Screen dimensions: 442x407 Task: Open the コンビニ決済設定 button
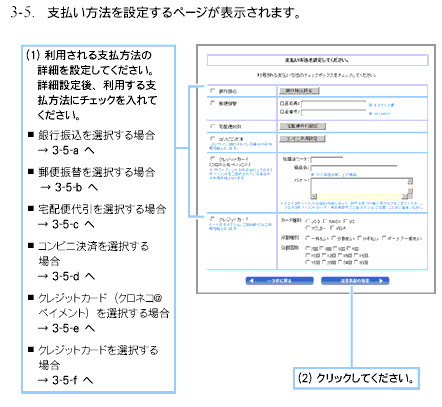(x=302, y=138)
